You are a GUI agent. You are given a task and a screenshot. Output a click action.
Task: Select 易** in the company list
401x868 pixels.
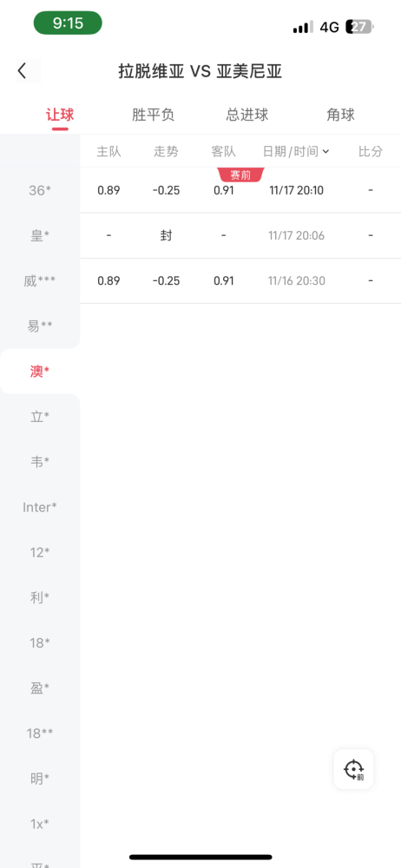[40, 326]
